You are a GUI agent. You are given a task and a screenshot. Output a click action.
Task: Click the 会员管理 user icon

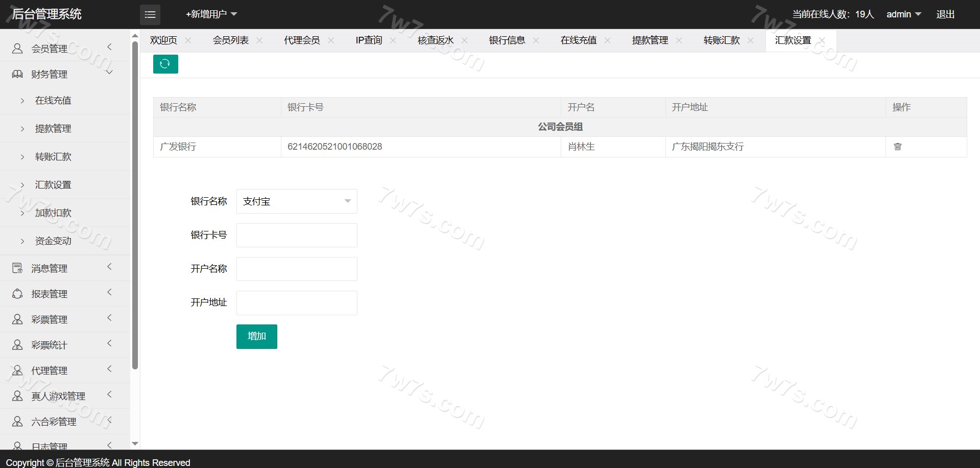pos(17,49)
